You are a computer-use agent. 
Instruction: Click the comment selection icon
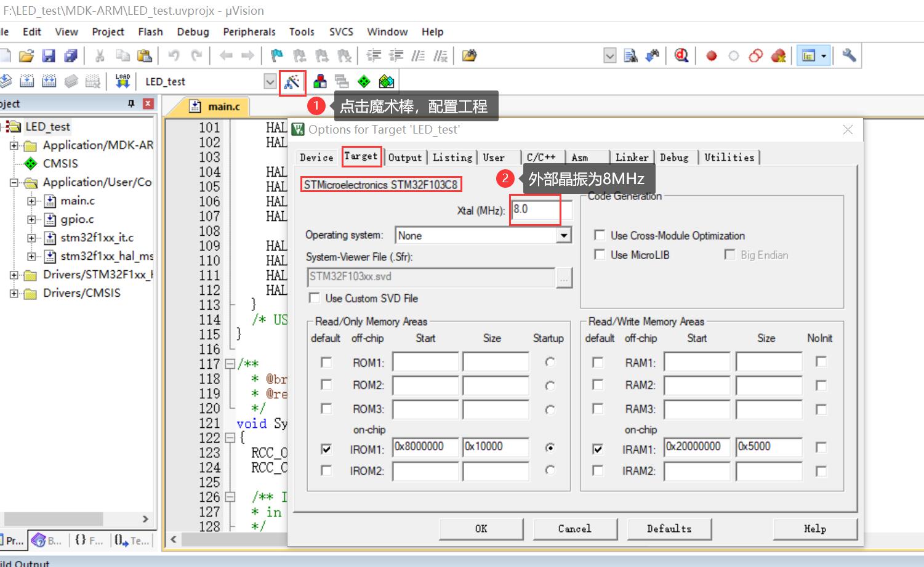[x=418, y=56]
